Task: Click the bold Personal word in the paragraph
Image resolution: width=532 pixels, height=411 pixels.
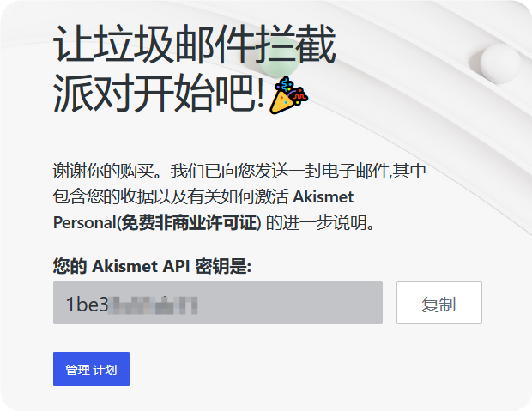Action: point(85,223)
